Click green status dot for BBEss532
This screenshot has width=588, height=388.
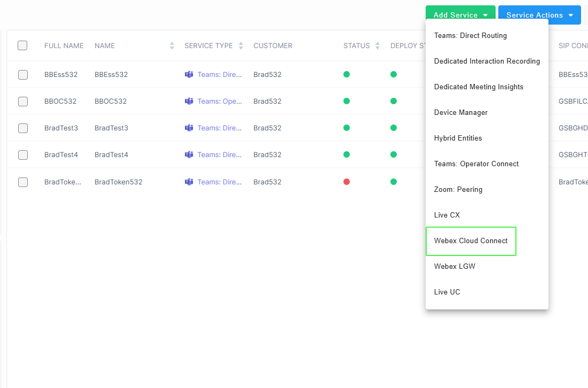(x=347, y=74)
